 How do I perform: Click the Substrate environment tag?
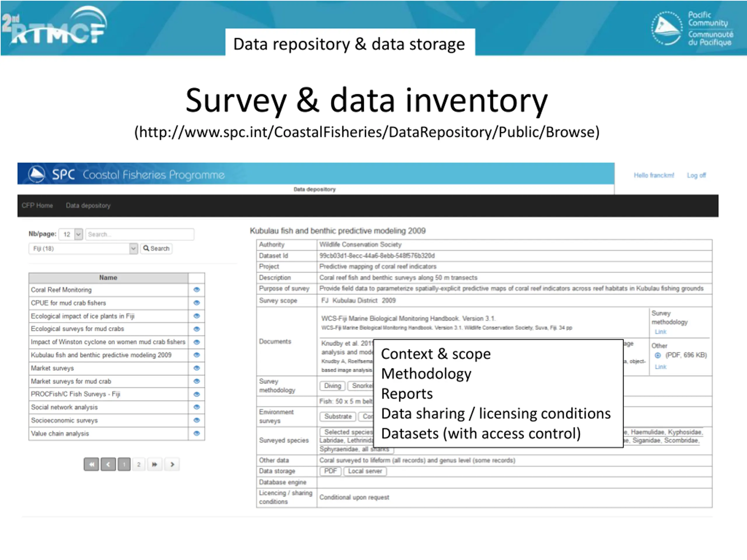pyautogui.click(x=338, y=416)
